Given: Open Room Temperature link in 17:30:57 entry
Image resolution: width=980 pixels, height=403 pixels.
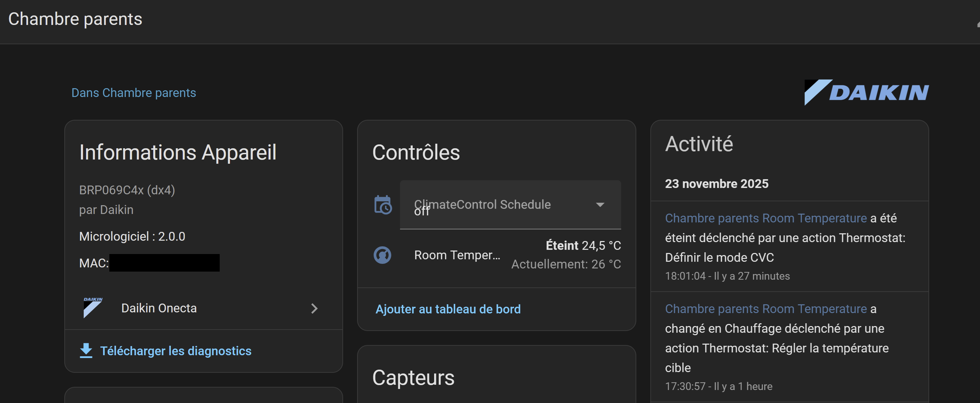Looking at the screenshot, I should [766, 309].
